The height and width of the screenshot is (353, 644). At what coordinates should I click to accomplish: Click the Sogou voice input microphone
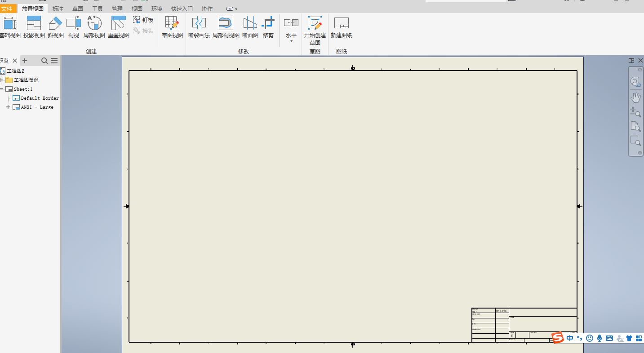[x=600, y=338]
